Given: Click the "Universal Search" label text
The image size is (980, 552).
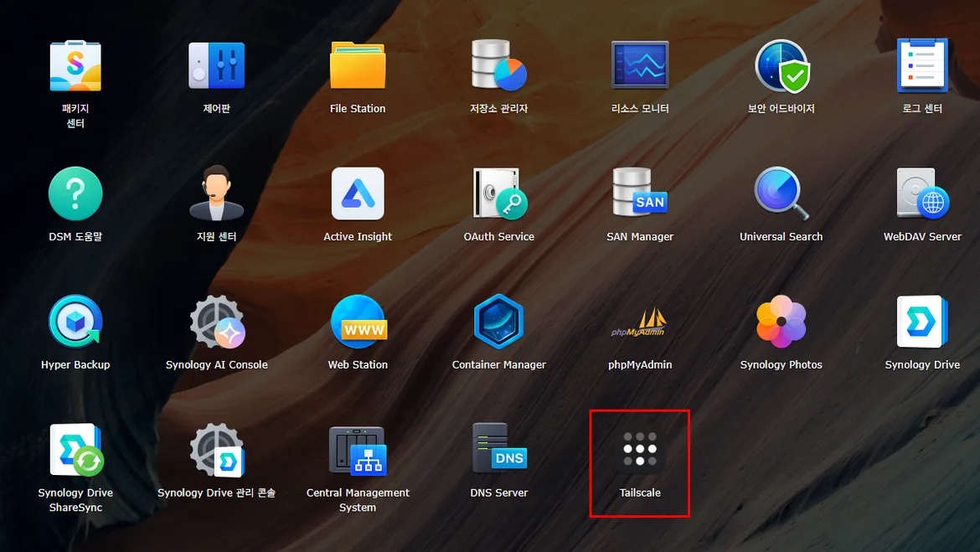Looking at the screenshot, I should (781, 236).
